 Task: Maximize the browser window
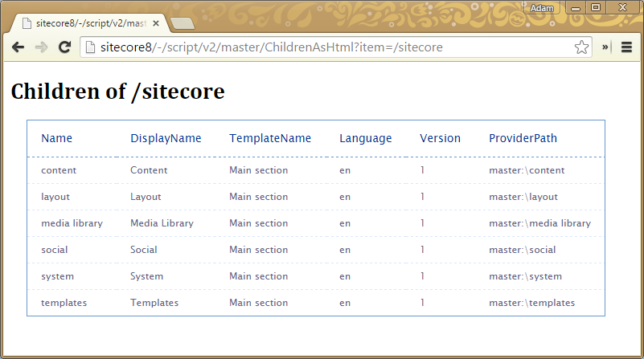pos(596,7)
